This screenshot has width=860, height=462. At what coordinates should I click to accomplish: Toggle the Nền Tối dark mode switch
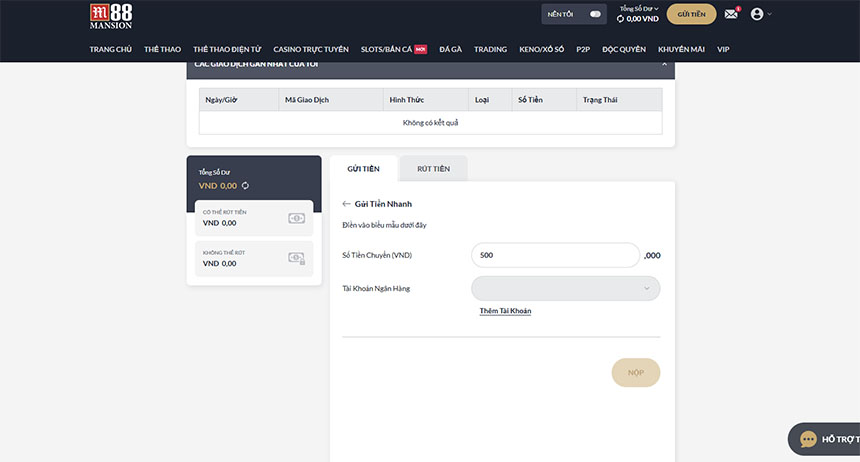pyautogui.click(x=596, y=14)
